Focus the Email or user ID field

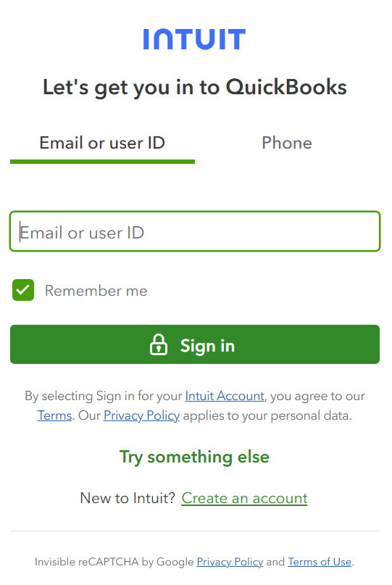195,231
